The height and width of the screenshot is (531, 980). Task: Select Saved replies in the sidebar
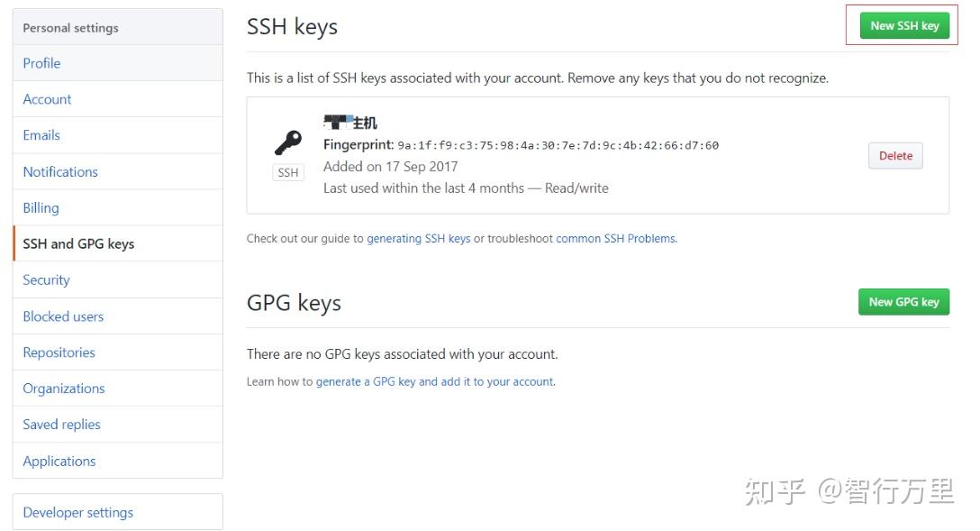coord(61,425)
